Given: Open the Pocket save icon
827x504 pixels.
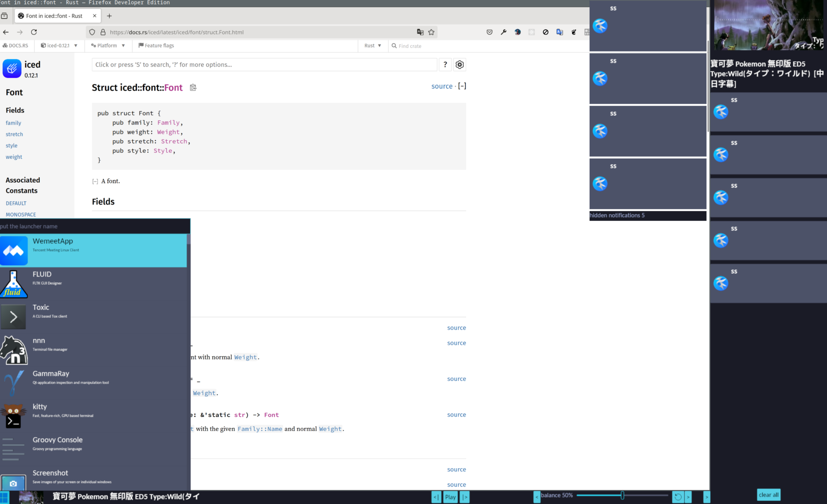Looking at the screenshot, I should click(x=489, y=32).
